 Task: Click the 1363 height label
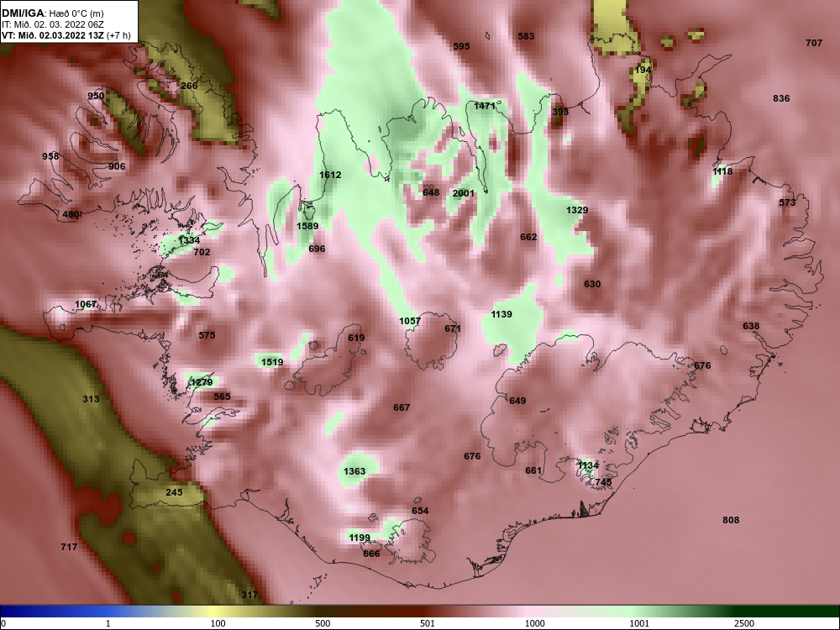[354, 472]
